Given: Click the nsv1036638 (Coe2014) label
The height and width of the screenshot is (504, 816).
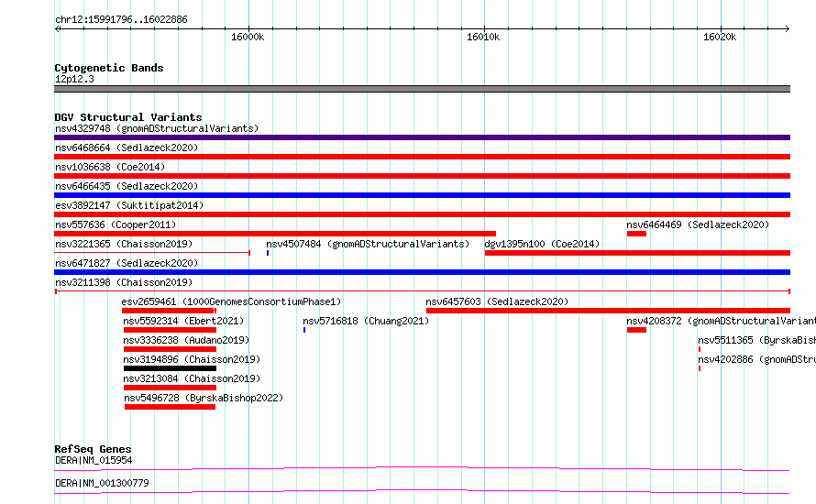Looking at the screenshot, I should point(110,167).
